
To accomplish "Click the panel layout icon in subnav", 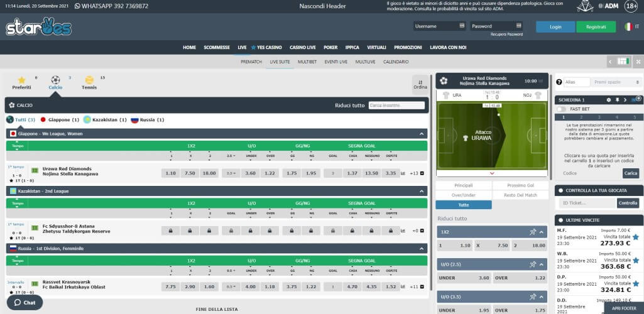I will [x=623, y=62].
